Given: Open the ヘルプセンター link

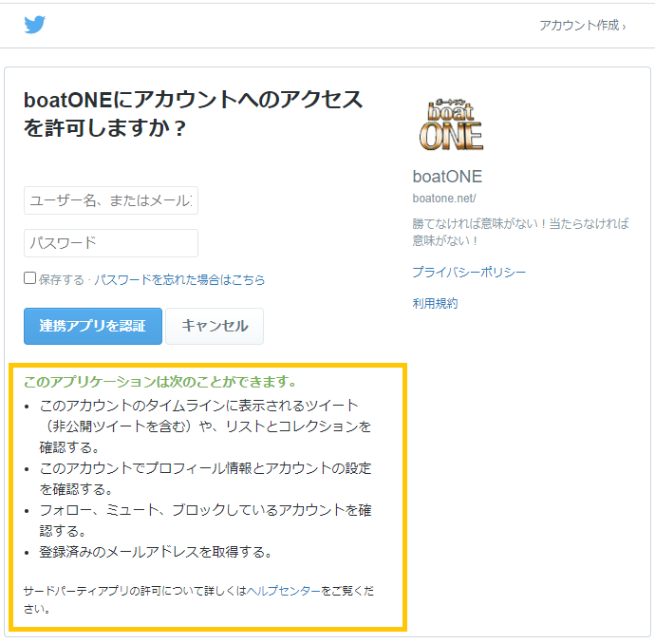Looking at the screenshot, I should tap(284, 591).
